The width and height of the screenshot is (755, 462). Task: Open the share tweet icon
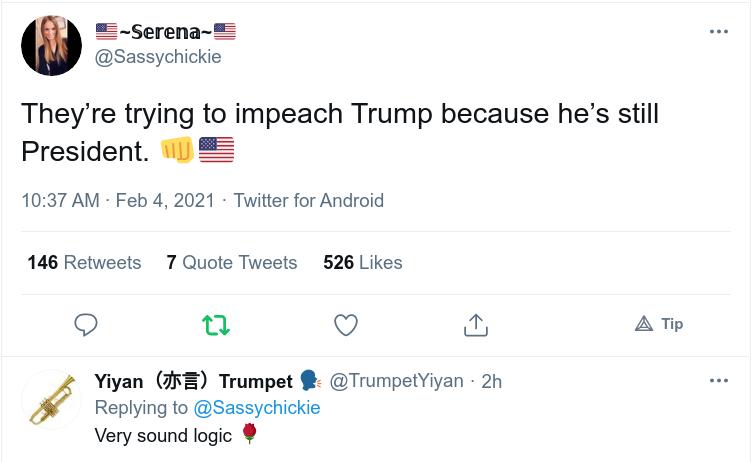[x=476, y=325]
